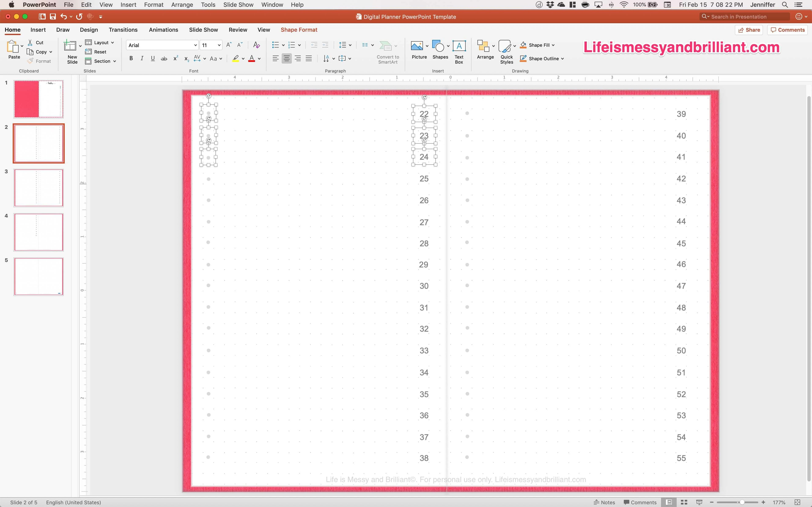Click the New Slide icon
This screenshot has width=812, height=507.
(70, 46)
